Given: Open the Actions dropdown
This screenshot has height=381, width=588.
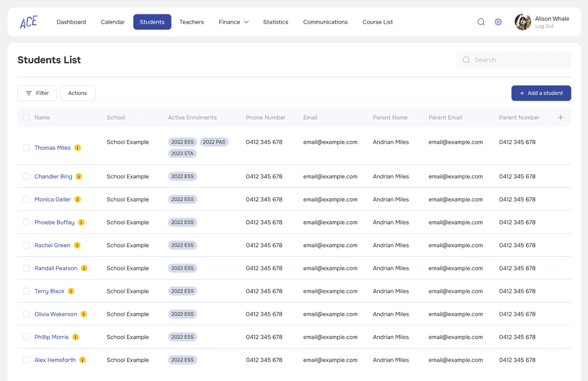Looking at the screenshot, I should pos(77,93).
